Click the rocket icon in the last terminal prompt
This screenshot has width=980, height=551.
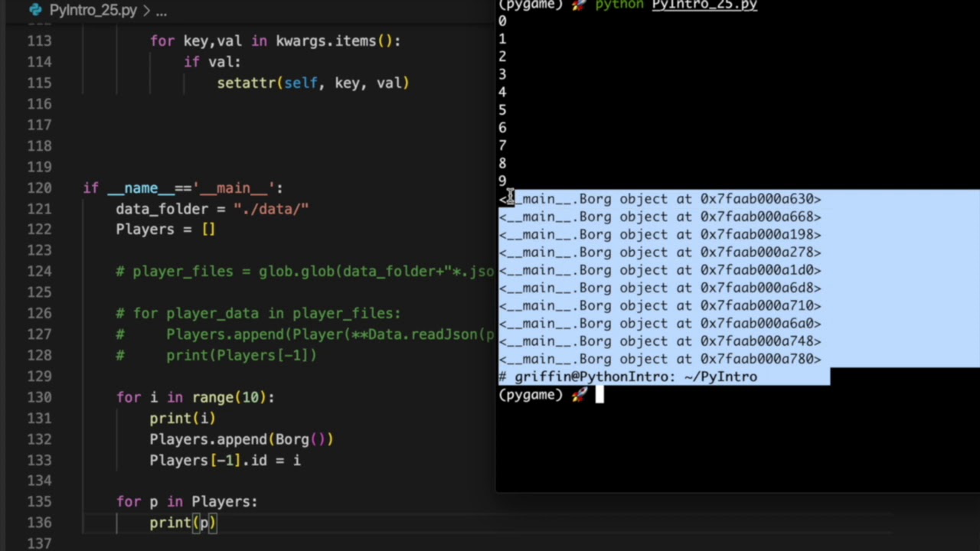tap(580, 394)
